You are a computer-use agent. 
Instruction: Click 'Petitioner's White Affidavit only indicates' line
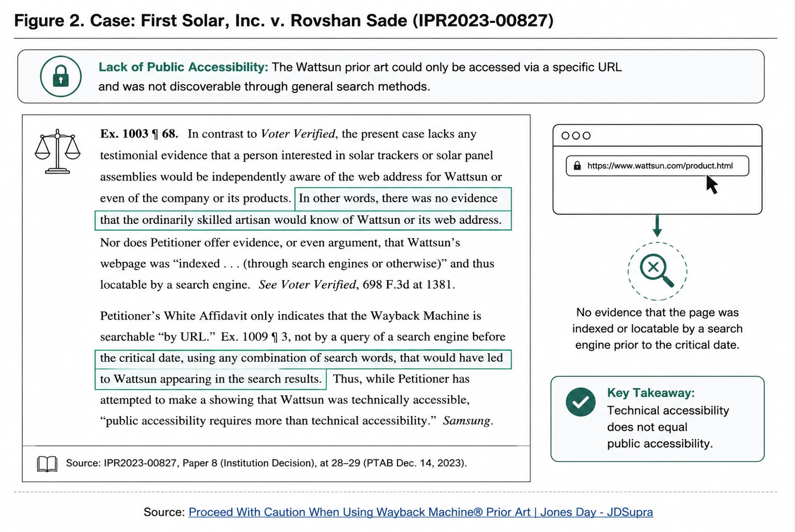tap(291, 316)
